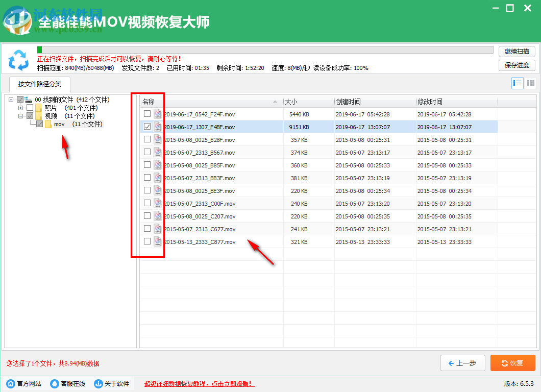Check the box for 2015-05-07_2313_B567.mov
Screen dimensions: 541x392
click(147, 152)
